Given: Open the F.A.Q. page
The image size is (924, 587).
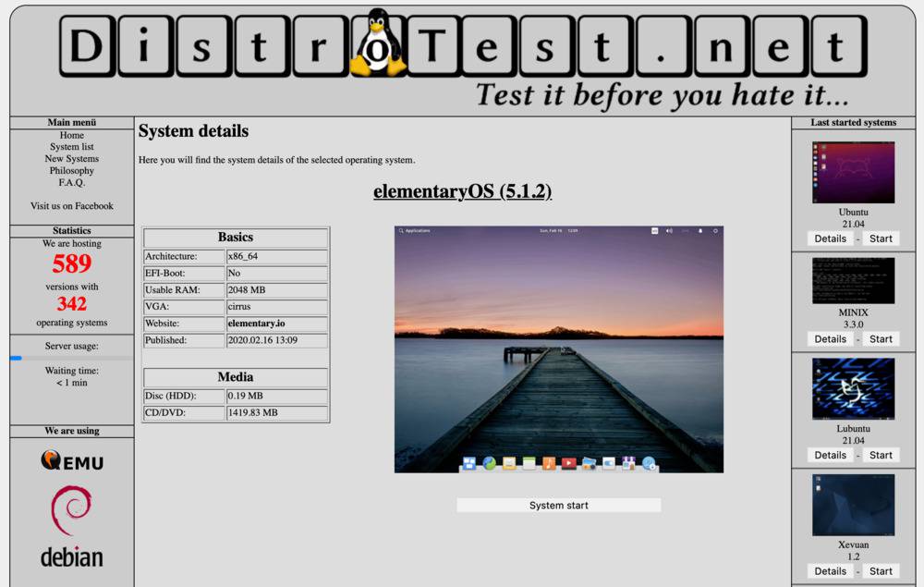Looking at the screenshot, I should coord(72,183).
